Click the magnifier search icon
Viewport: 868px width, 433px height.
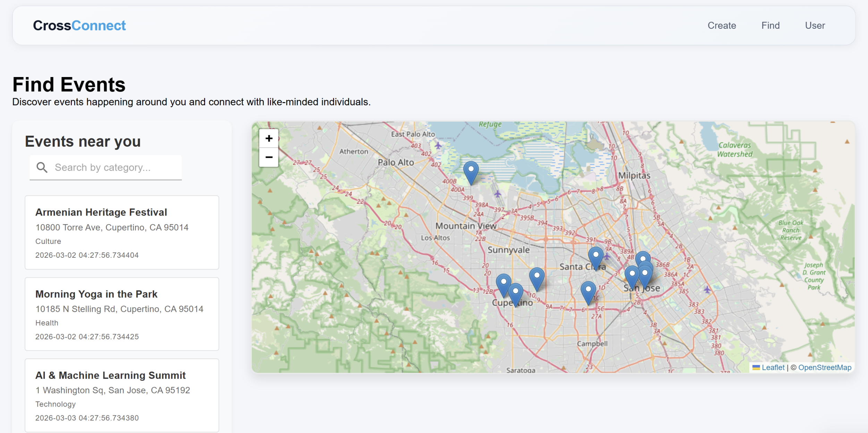tap(42, 168)
